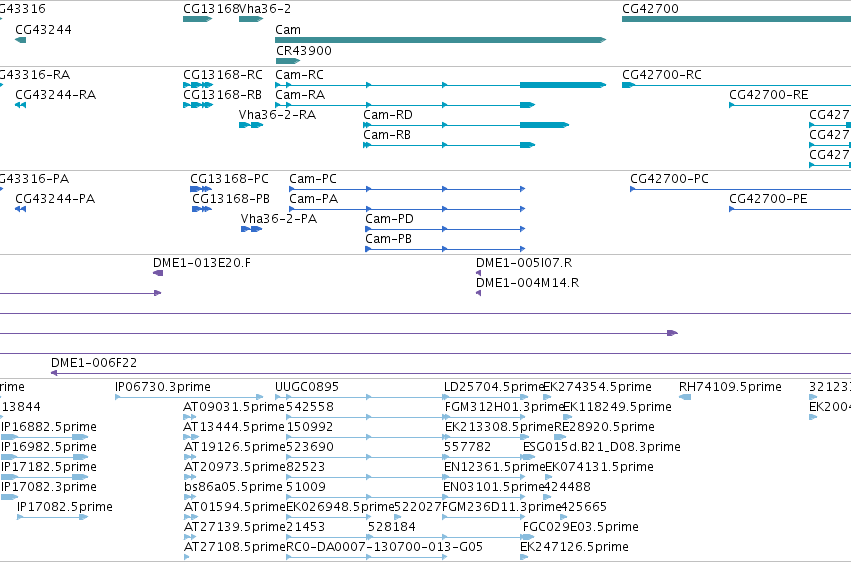The width and height of the screenshot is (851, 562).
Task: Click the EK213308.5prime EST label
Action: point(499,427)
